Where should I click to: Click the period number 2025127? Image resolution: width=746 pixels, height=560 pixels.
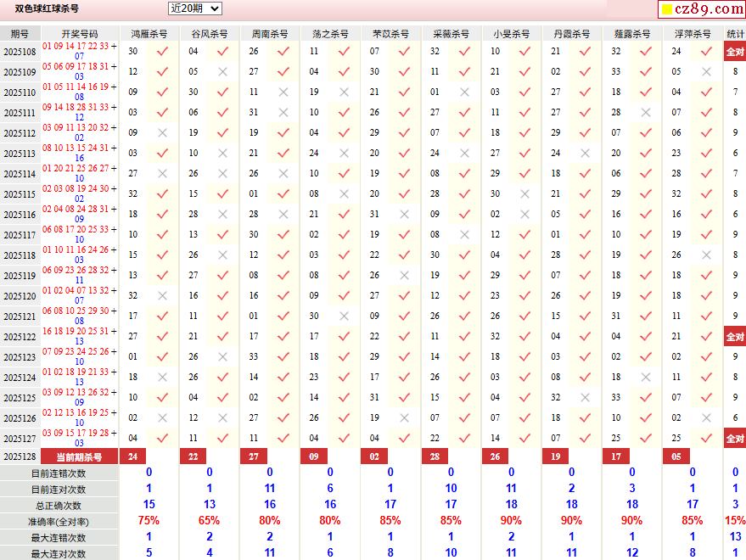pos(20,439)
